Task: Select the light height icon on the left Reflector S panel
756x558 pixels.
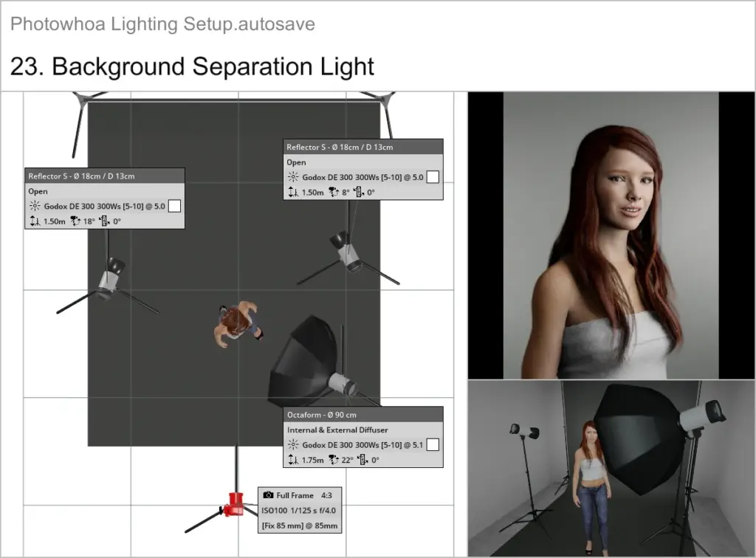Action: (x=34, y=221)
